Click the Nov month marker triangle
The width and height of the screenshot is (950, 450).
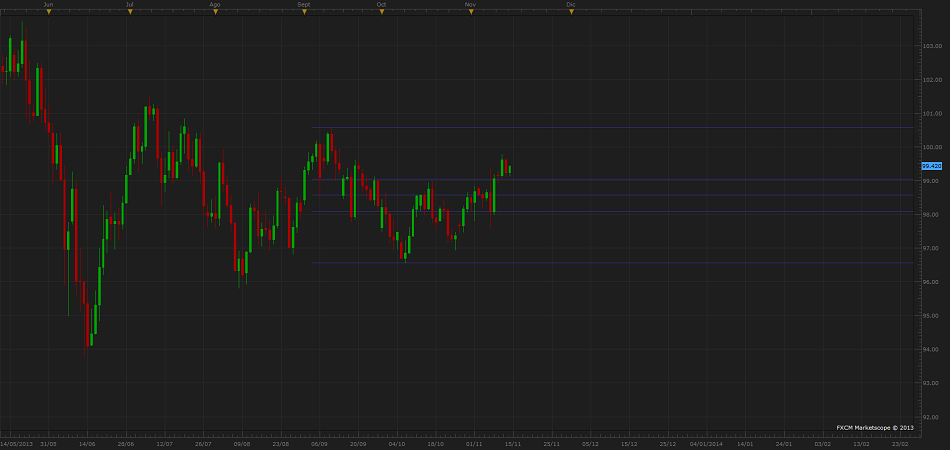click(470, 11)
